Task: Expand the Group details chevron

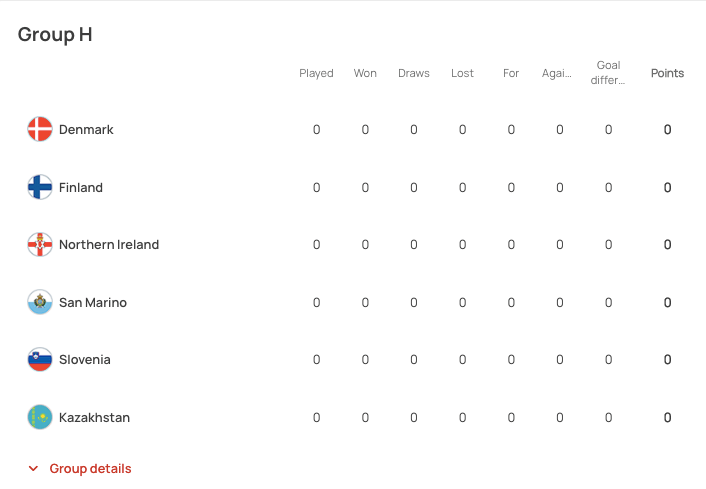Action: pyautogui.click(x=33, y=469)
